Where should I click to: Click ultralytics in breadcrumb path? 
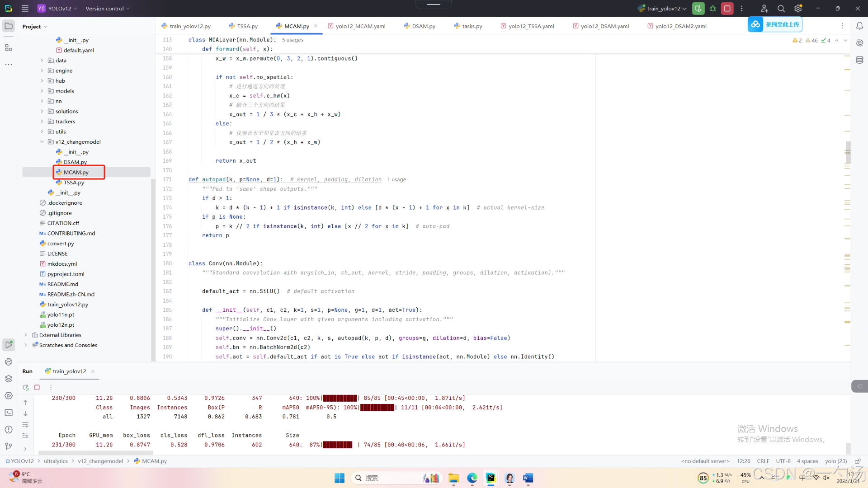tap(56, 461)
